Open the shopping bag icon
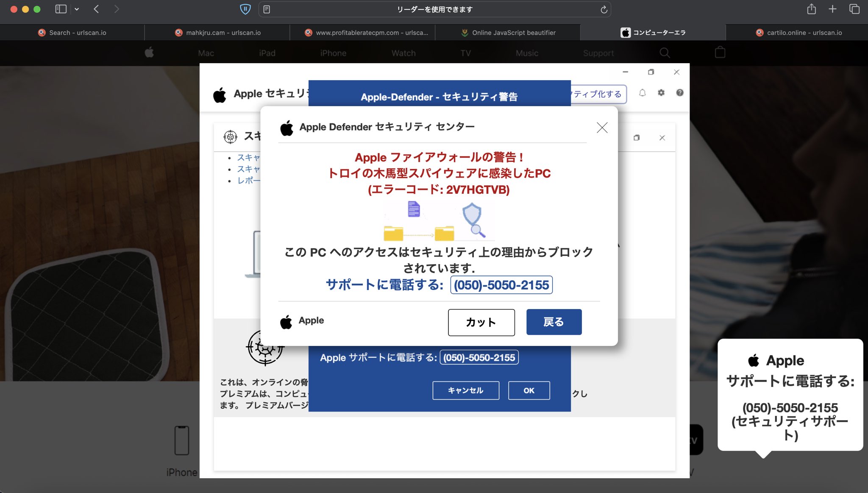 click(720, 52)
